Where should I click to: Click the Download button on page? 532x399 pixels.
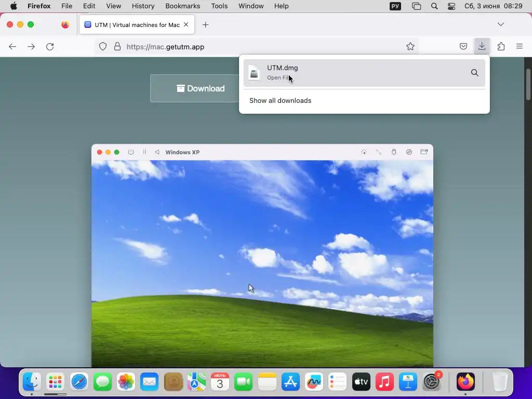(201, 88)
